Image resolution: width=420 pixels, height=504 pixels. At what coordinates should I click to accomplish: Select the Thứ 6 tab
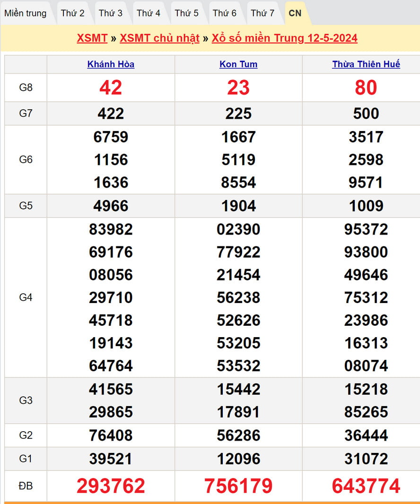tap(225, 13)
